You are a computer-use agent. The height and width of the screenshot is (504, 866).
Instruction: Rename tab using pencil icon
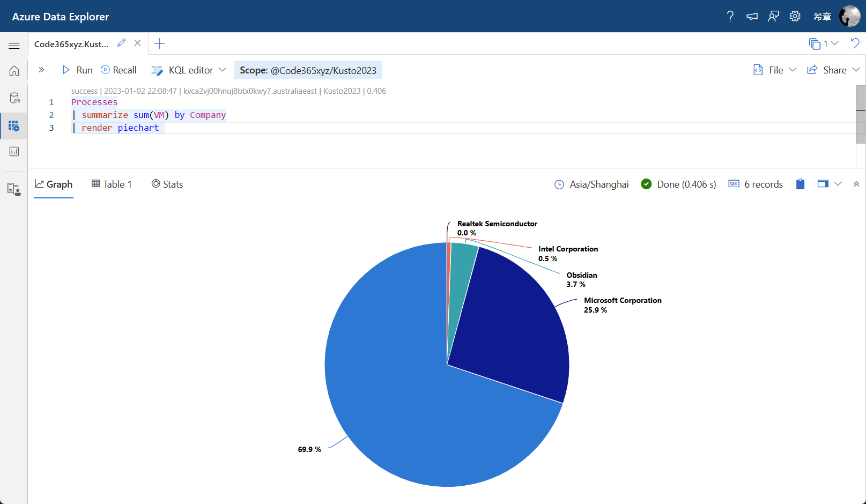coord(122,43)
